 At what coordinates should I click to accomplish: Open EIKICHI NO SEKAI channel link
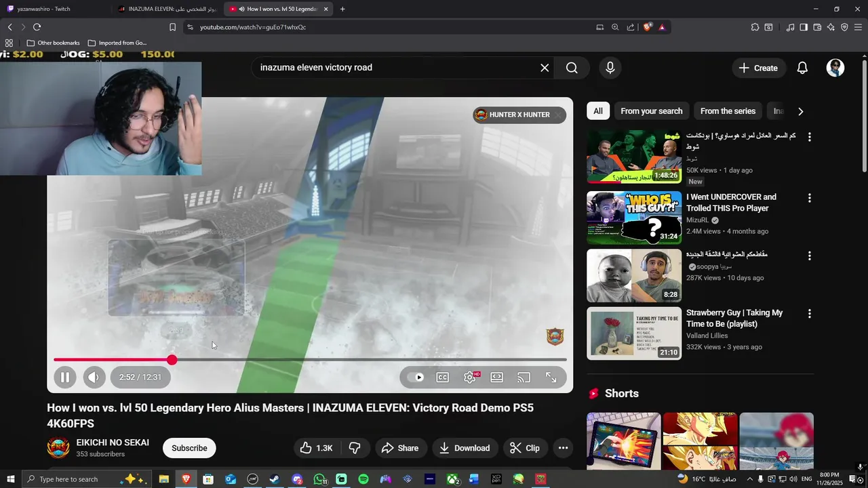(113, 443)
